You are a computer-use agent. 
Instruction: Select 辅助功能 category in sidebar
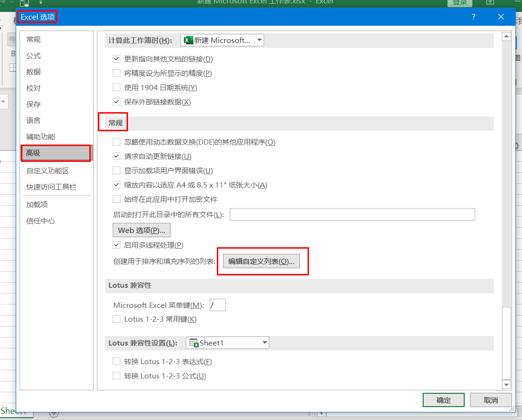coord(56,137)
